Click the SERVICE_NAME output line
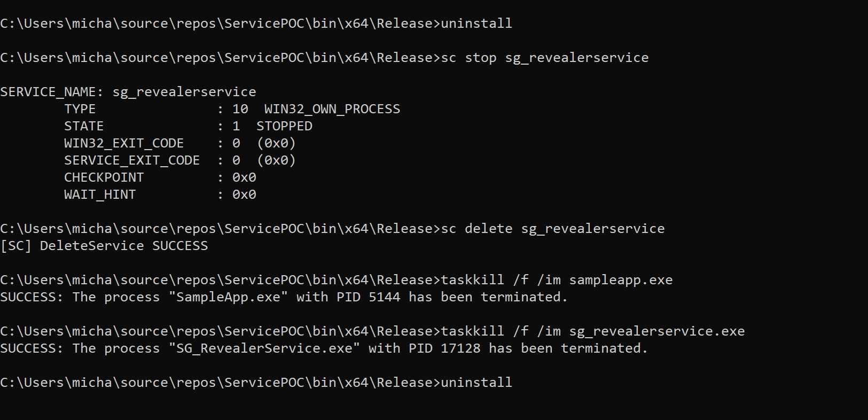This screenshot has width=868, height=420. click(128, 92)
